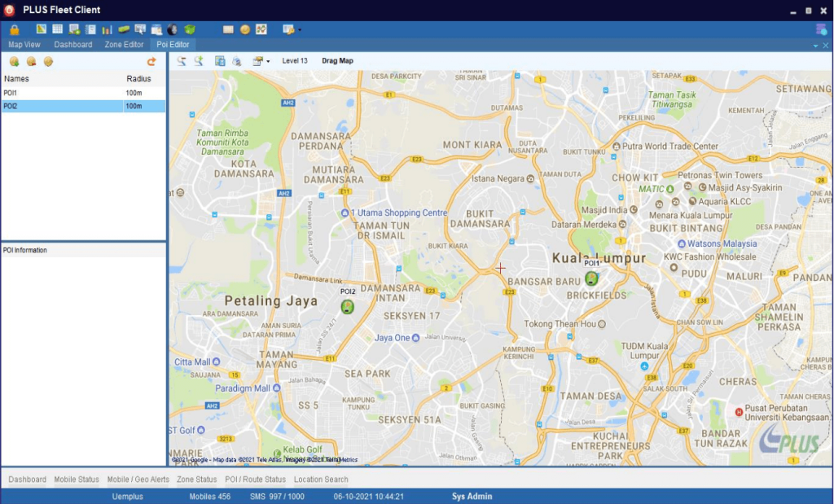The width and height of the screenshot is (834, 504).
Task: Click the Level 13 zoom indicator
Action: (x=295, y=61)
